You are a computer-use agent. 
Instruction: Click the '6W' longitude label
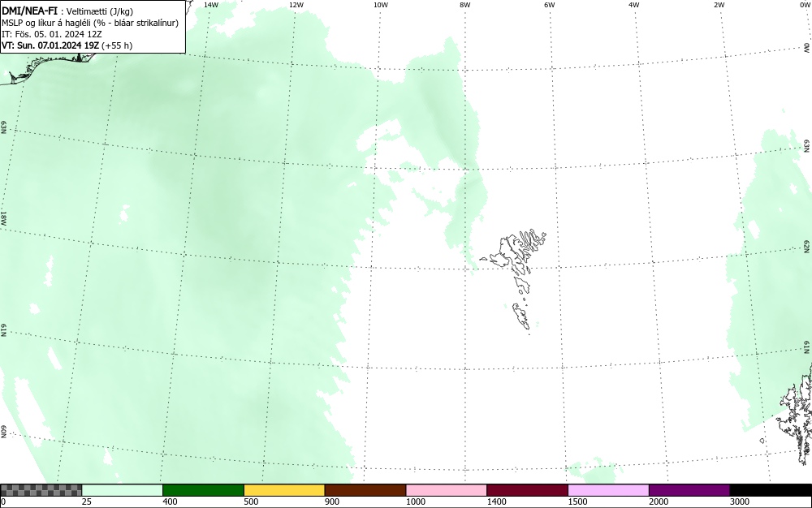[x=550, y=5]
